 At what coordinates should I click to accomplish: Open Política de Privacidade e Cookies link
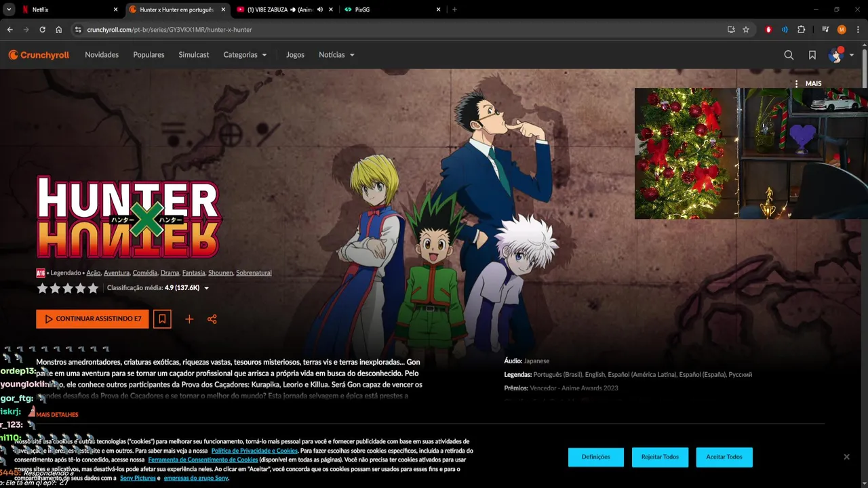pyautogui.click(x=254, y=451)
